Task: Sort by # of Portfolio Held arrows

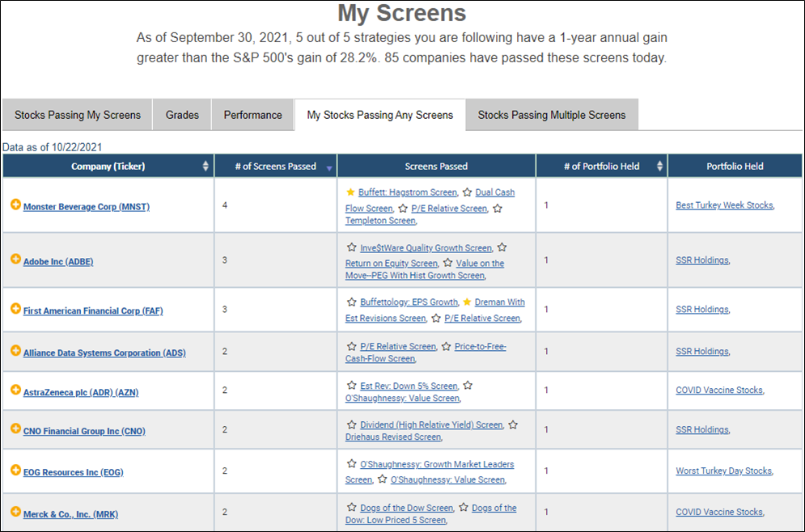Action: pyautogui.click(x=659, y=166)
